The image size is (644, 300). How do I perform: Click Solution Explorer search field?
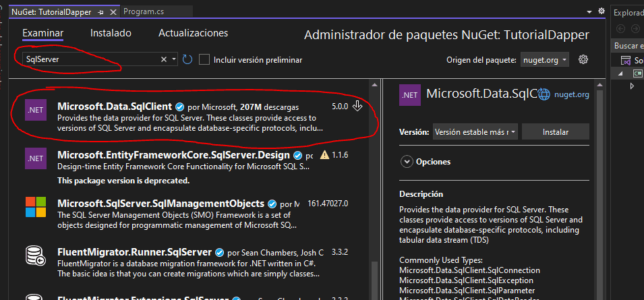[x=628, y=46]
